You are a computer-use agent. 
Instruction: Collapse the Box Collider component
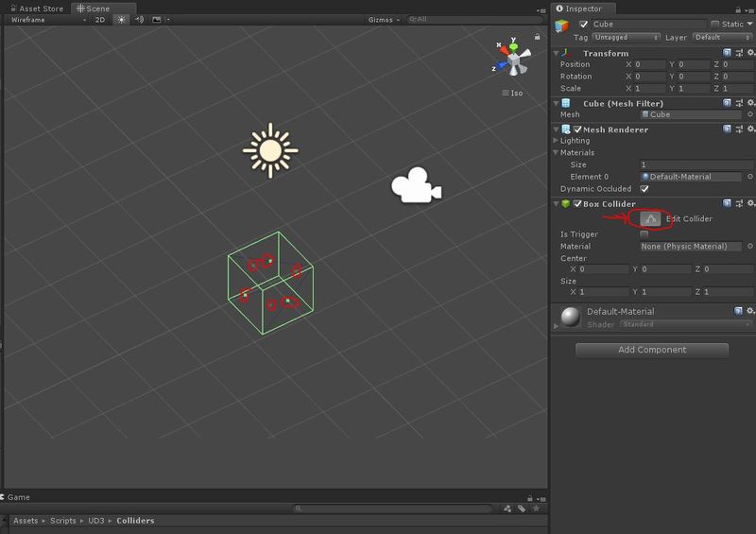click(556, 203)
